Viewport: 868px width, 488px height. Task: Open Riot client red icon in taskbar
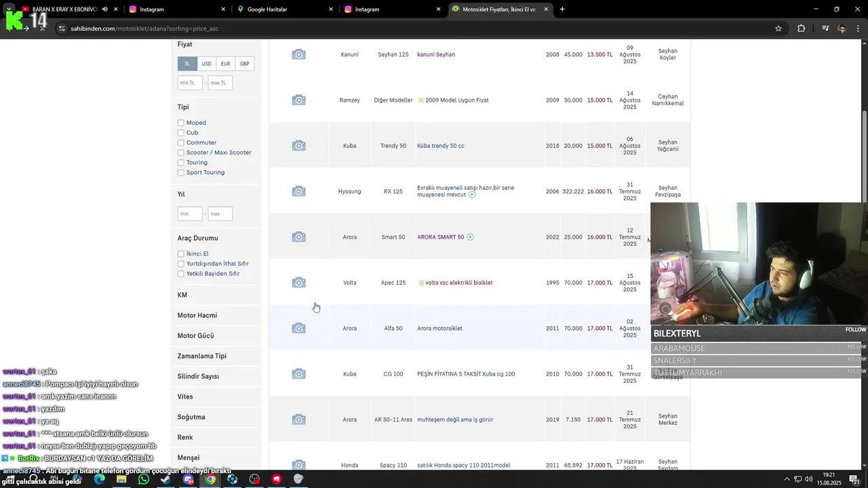point(277,479)
